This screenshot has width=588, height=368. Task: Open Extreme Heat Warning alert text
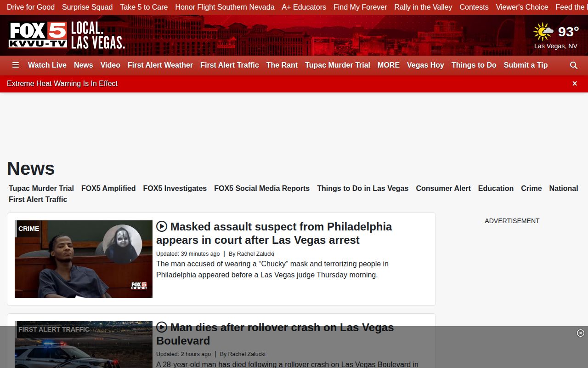coord(62,83)
